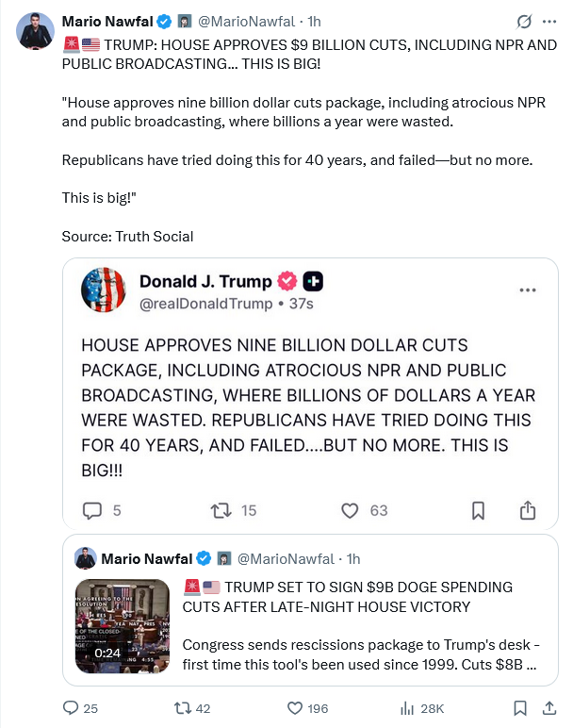Click share icon in Trump's embedded post
The image size is (573, 728).
pyautogui.click(x=528, y=510)
